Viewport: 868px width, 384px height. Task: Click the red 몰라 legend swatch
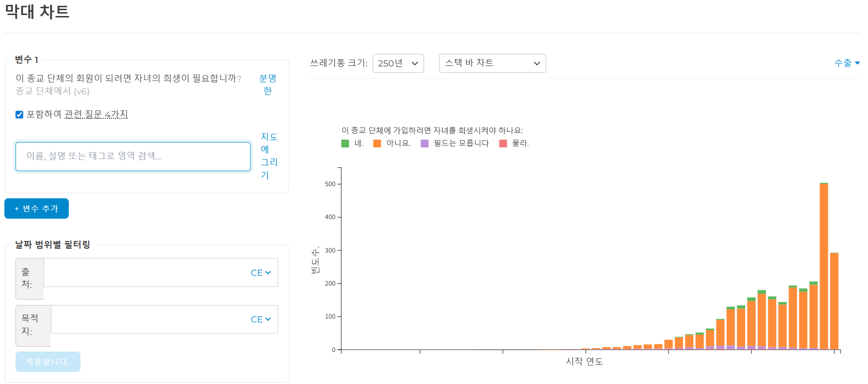tap(503, 144)
